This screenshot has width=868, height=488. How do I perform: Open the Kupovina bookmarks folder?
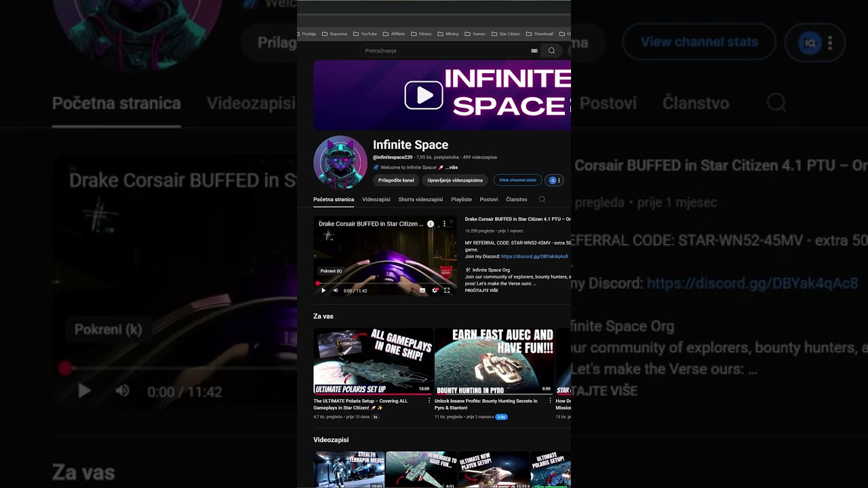point(335,33)
